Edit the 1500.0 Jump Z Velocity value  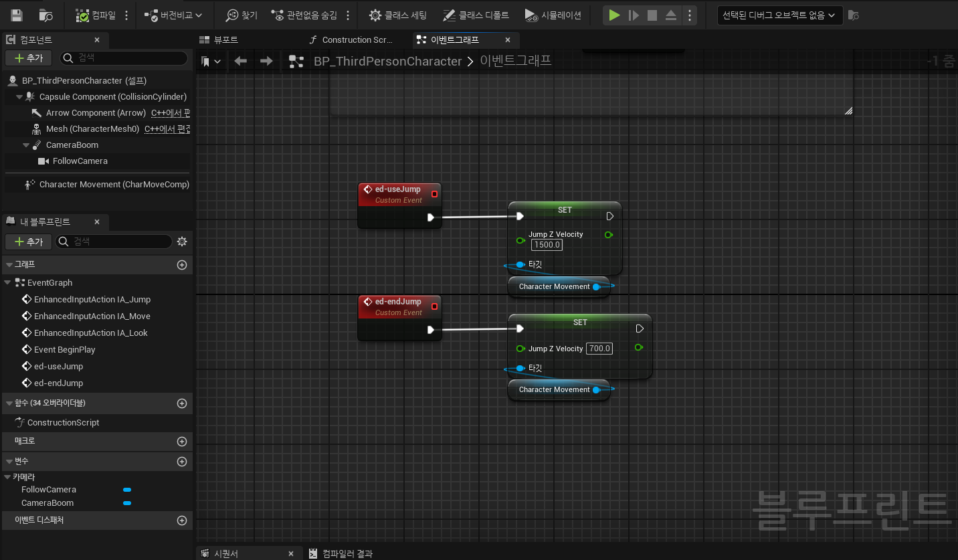pos(547,245)
